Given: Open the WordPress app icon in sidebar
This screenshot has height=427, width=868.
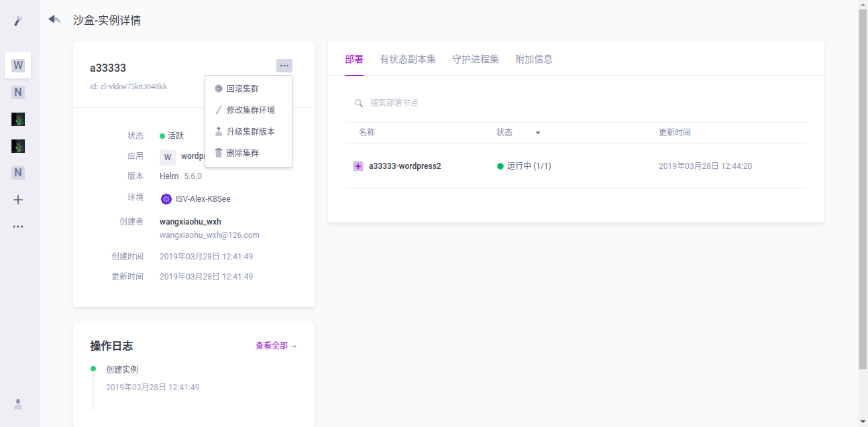Looking at the screenshot, I should point(17,65).
